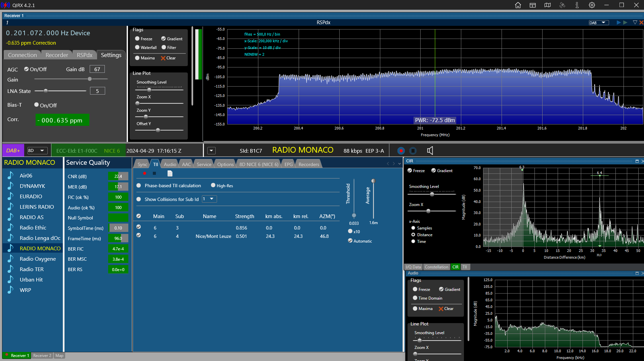Enable Freeze in spectrum Flags
This screenshot has width=644, height=361.
click(137, 39)
